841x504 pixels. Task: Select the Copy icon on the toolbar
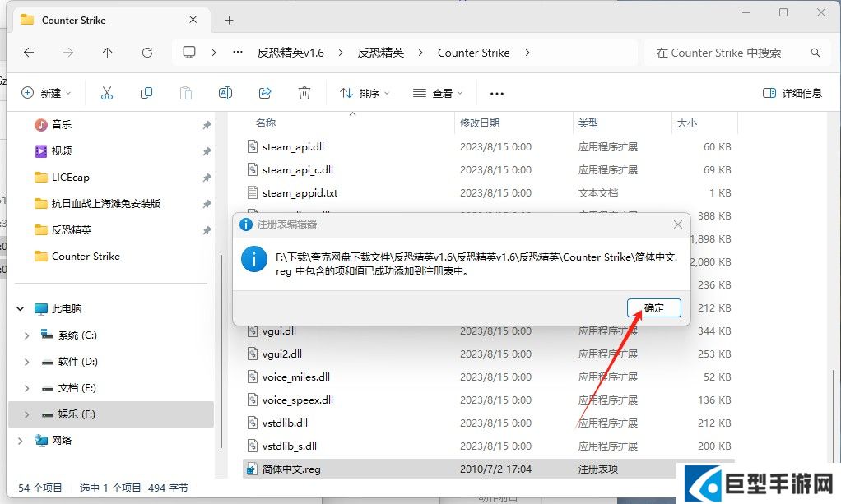point(146,92)
